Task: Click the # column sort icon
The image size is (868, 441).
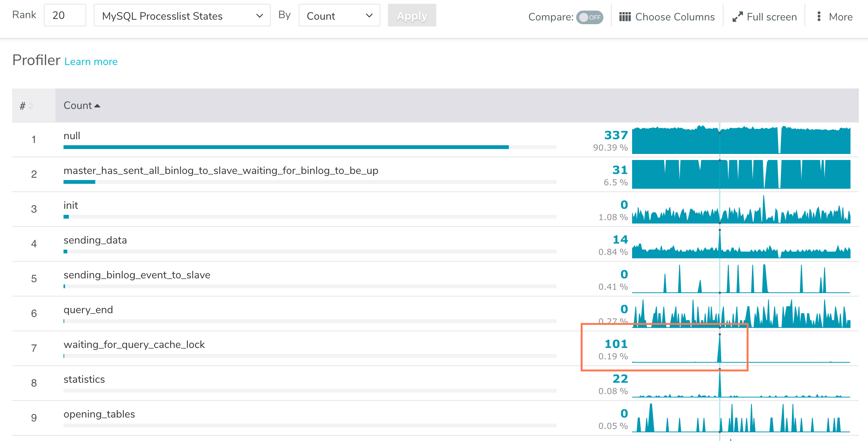Action: [31, 106]
